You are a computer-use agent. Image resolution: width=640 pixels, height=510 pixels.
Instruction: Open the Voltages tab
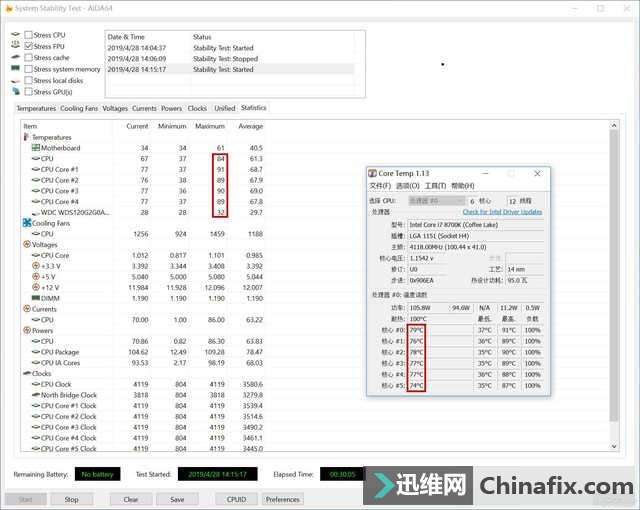(x=115, y=109)
